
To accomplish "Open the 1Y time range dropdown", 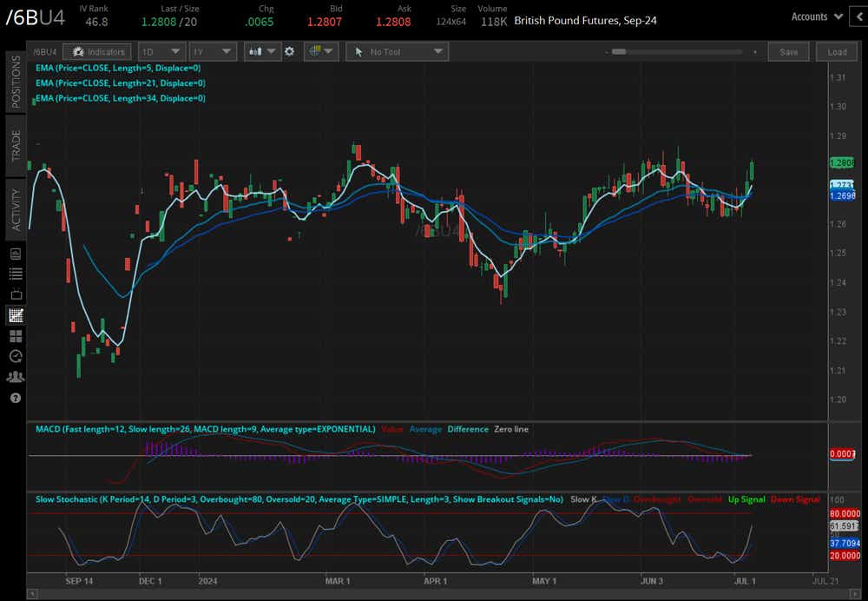I will click(213, 52).
